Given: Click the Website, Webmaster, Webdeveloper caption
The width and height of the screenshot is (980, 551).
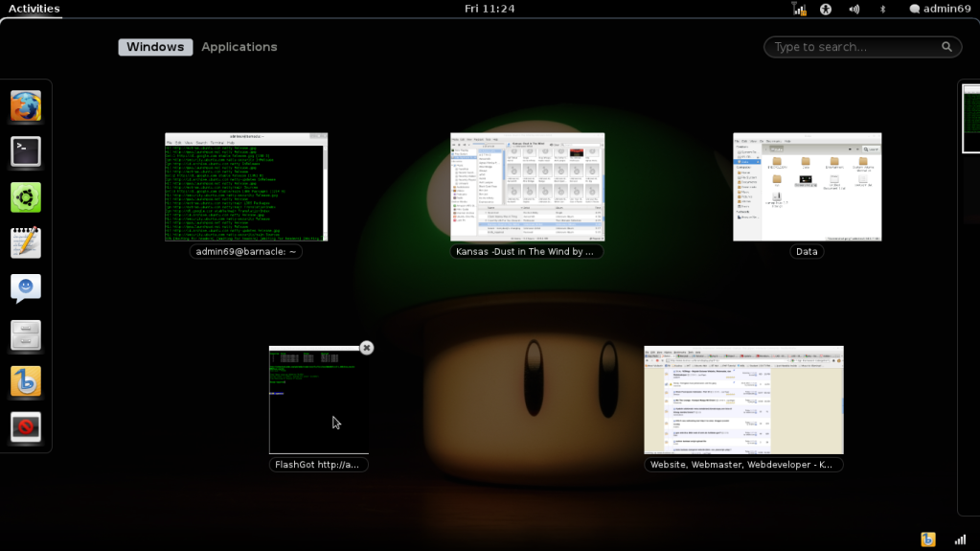Looking at the screenshot, I should click(x=742, y=465).
